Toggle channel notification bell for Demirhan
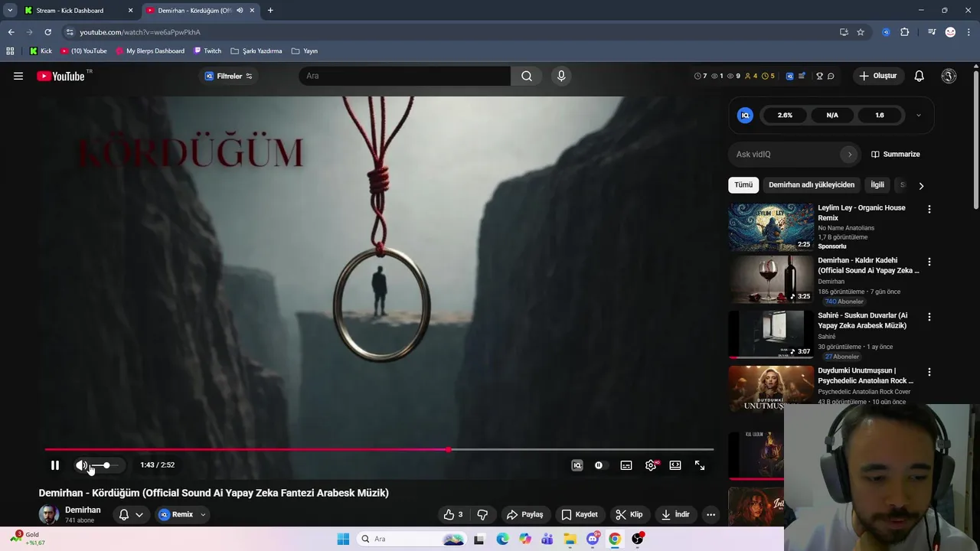 click(124, 514)
